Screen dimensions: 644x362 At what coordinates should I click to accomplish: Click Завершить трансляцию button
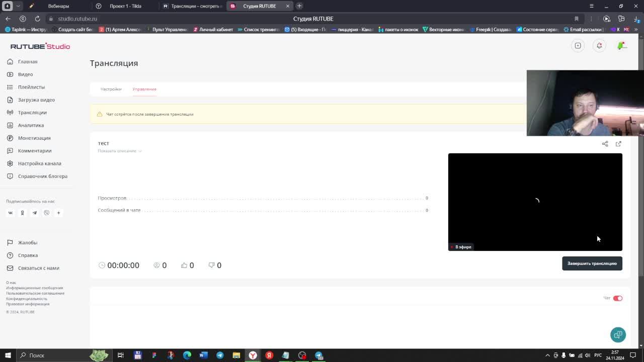tap(592, 263)
